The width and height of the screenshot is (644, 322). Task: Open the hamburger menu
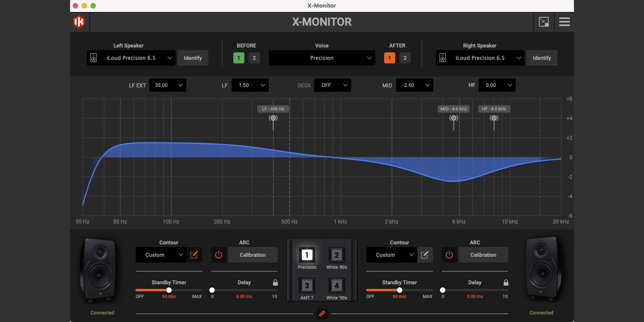pos(564,22)
